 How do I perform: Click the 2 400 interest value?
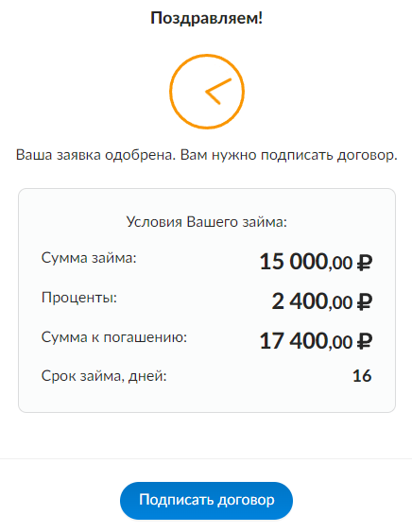300,301
